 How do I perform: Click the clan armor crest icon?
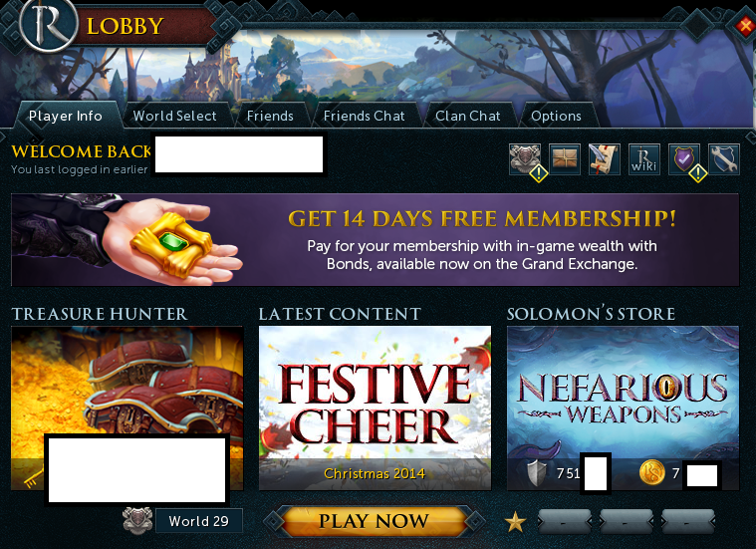(x=525, y=158)
